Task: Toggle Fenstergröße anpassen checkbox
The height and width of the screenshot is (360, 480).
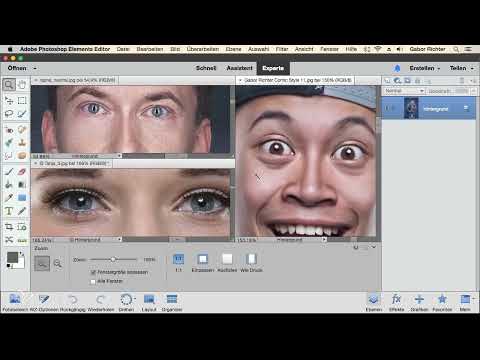Action: (93, 272)
